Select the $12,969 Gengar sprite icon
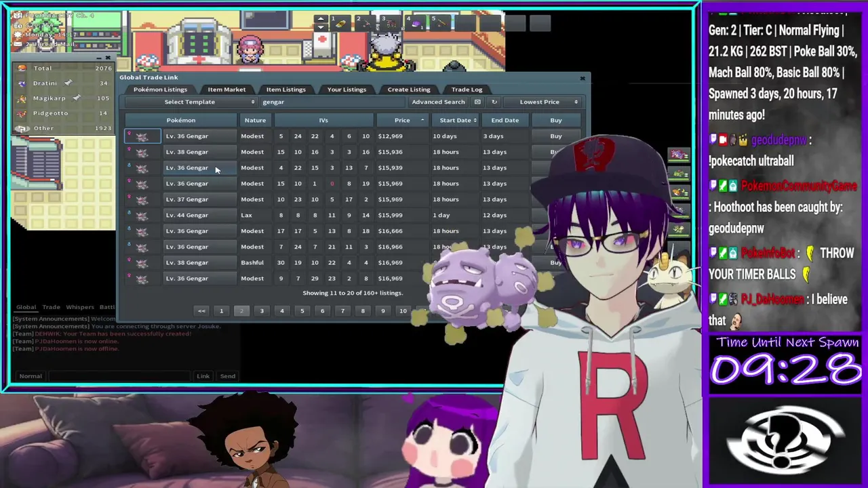This screenshot has width=868, height=488. click(x=142, y=136)
